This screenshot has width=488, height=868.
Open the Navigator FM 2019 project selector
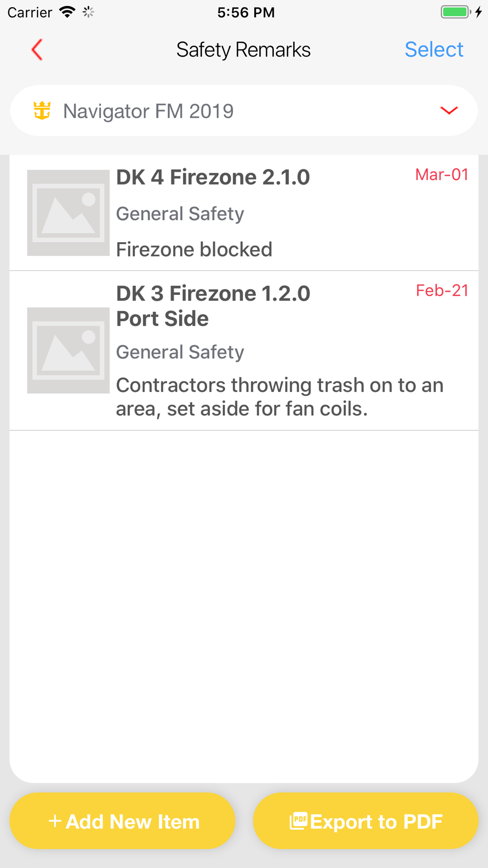[x=244, y=111]
